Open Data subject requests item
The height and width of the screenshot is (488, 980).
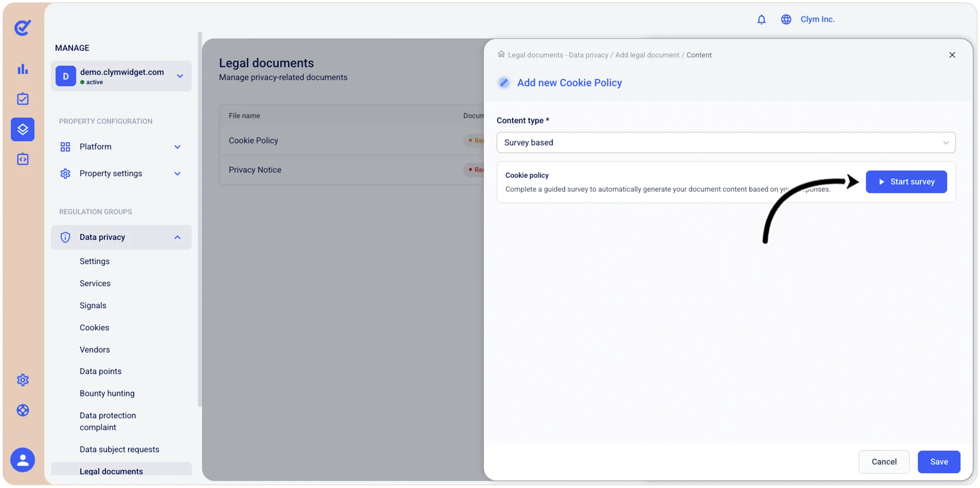point(120,449)
